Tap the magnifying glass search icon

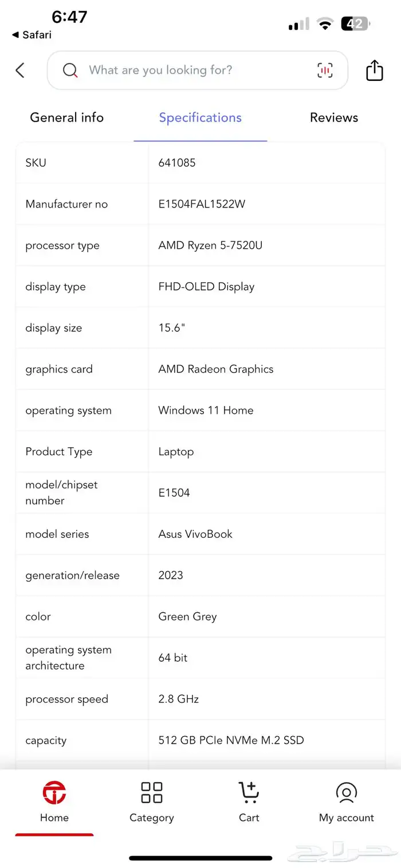70,71
